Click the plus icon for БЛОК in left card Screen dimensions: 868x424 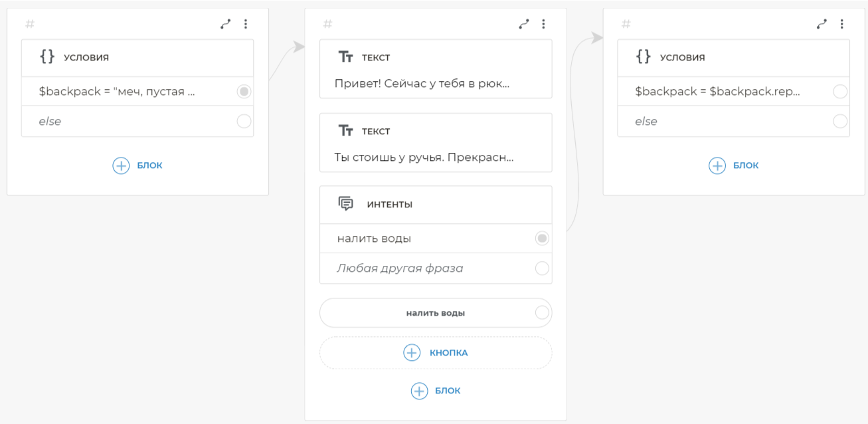(x=121, y=165)
